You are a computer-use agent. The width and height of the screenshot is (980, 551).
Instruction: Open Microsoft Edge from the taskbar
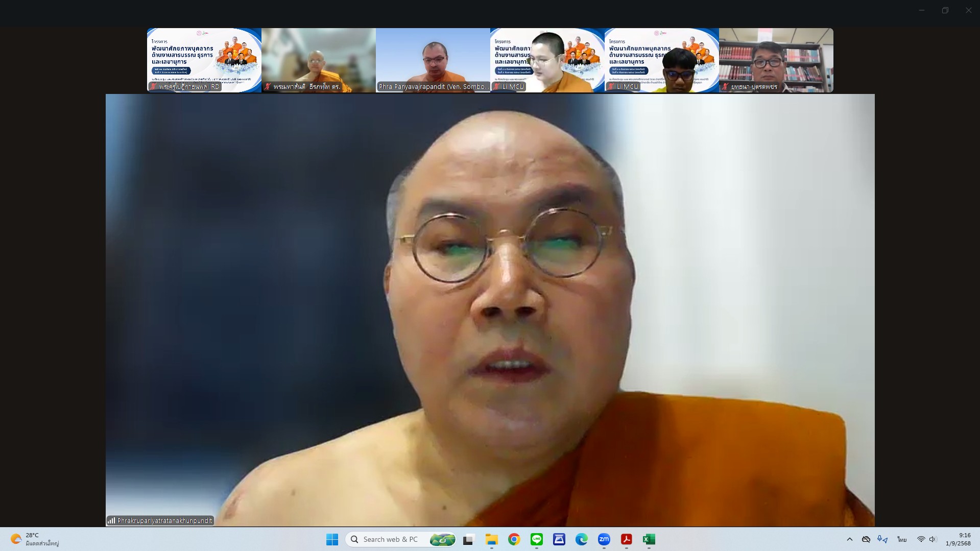pyautogui.click(x=581, y=539)
